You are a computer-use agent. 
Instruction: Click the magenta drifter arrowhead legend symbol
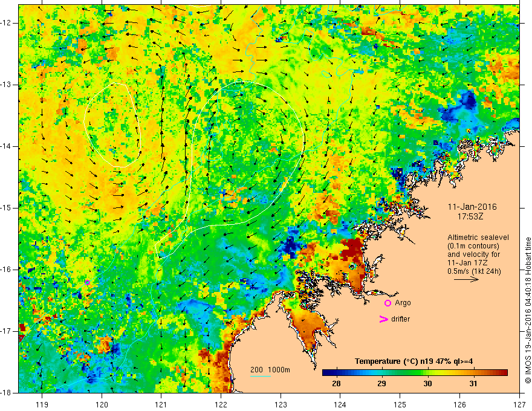[383, 319]
